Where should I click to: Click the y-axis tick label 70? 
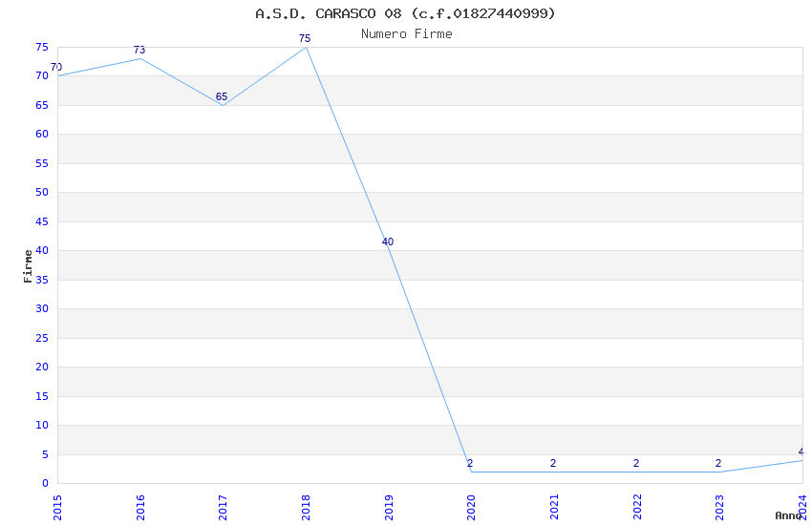coord(42,76)
